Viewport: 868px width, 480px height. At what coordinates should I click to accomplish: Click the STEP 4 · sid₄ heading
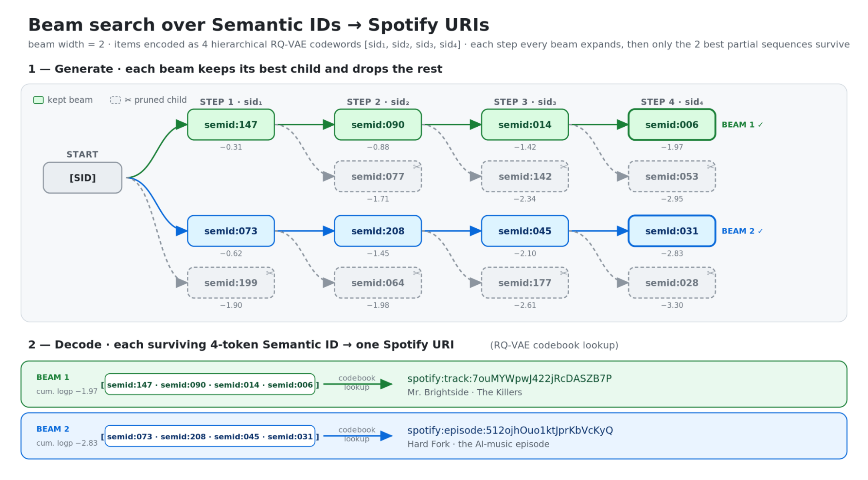tap(672, 102)
